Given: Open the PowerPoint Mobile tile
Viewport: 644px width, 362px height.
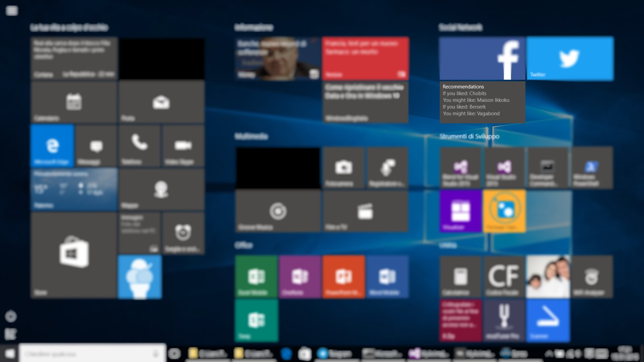Looking at the screenshot, I should (344, 277).
